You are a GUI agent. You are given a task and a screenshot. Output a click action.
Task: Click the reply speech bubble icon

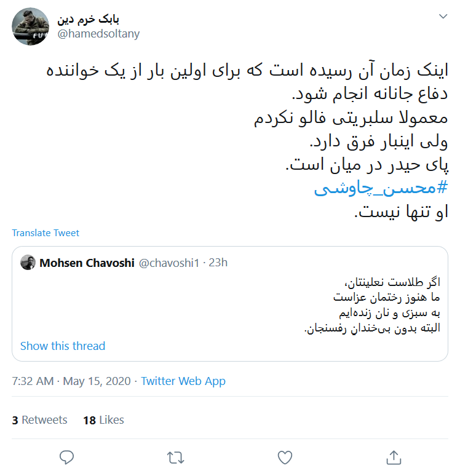point(67,457)
